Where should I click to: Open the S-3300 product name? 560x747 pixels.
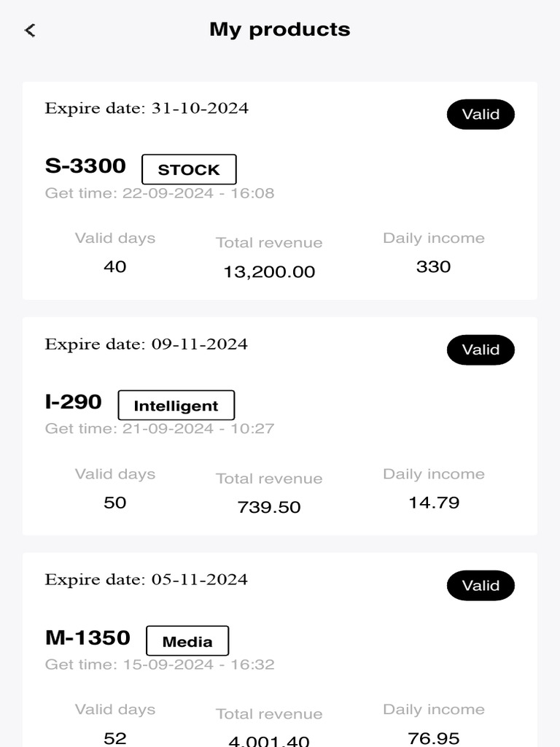tap(85, 166)
